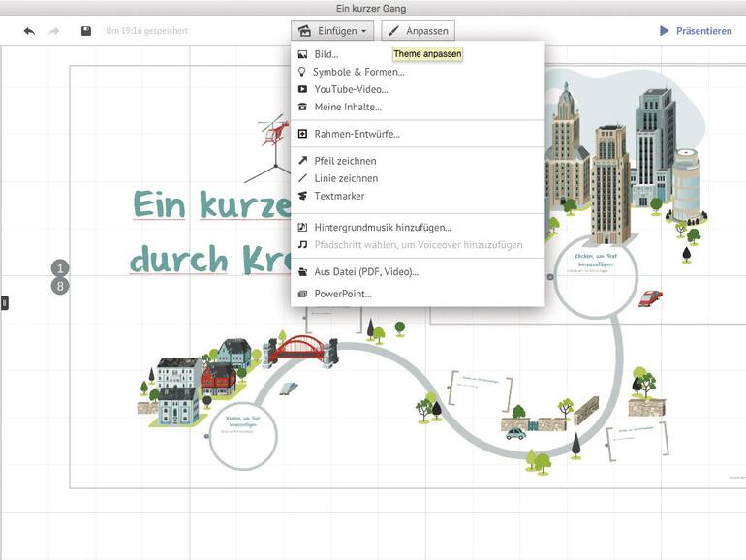
Task: Click the picture icon beside Bild...
Action: [x=302, y=54]
